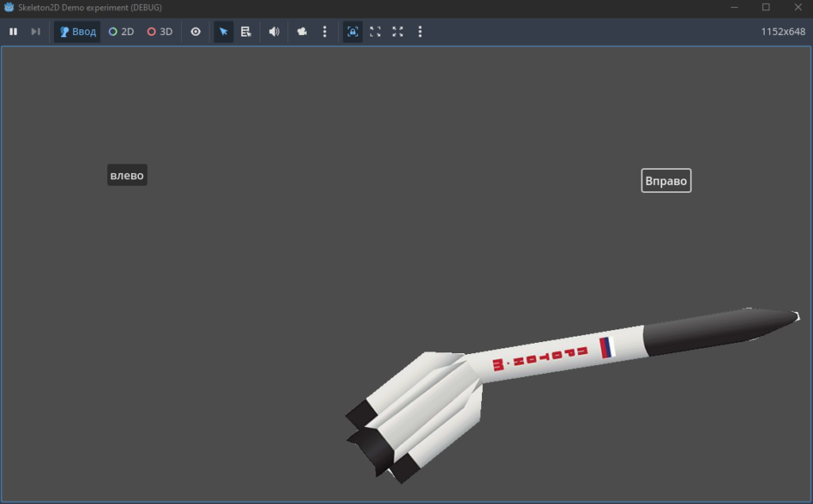Click the inward-arrows stretch icon
Screen dimensions: 813x504
(398, 32)
